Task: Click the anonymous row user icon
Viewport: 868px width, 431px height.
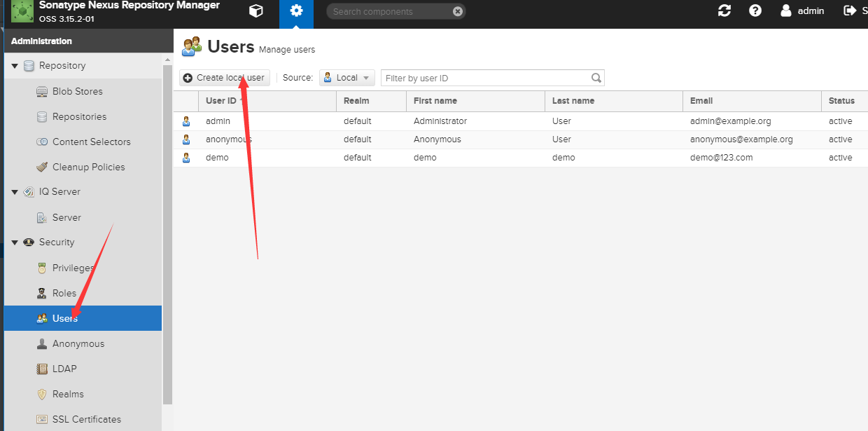Action: click(x=186, y=139)
